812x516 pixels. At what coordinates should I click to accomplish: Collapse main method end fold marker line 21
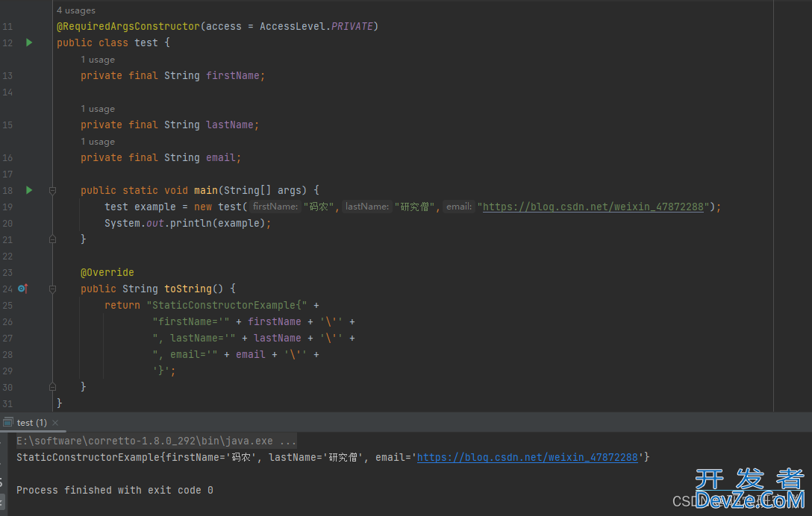(52, 239)
